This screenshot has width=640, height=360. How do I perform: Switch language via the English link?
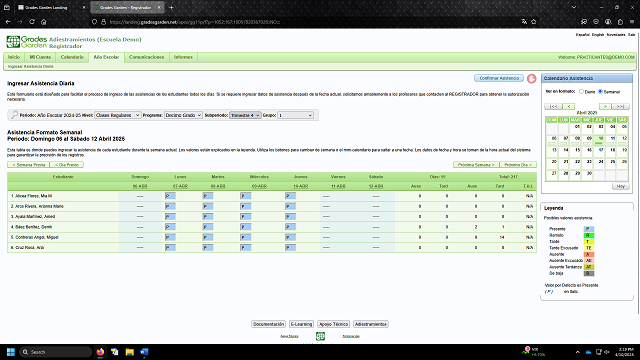(x=598, y=35)
